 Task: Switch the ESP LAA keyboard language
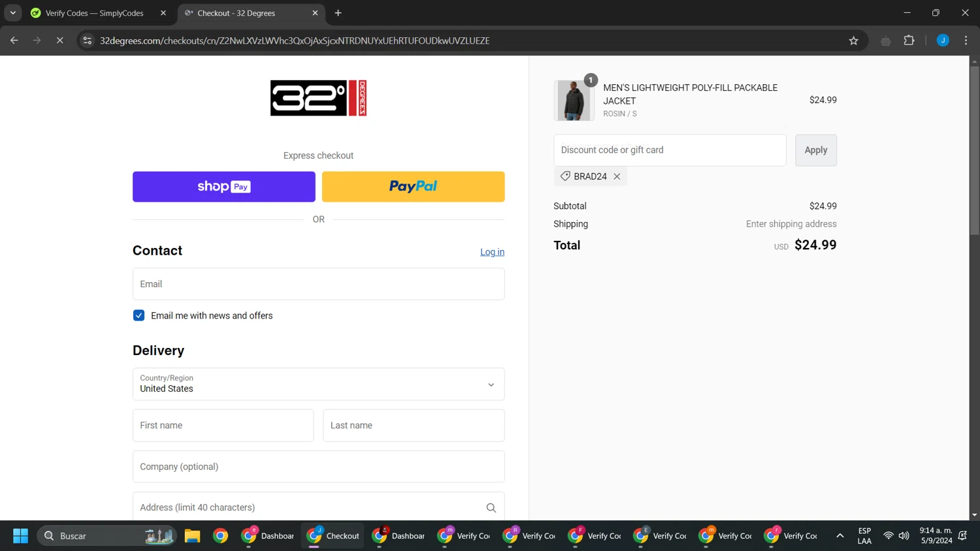pos(864,536)
